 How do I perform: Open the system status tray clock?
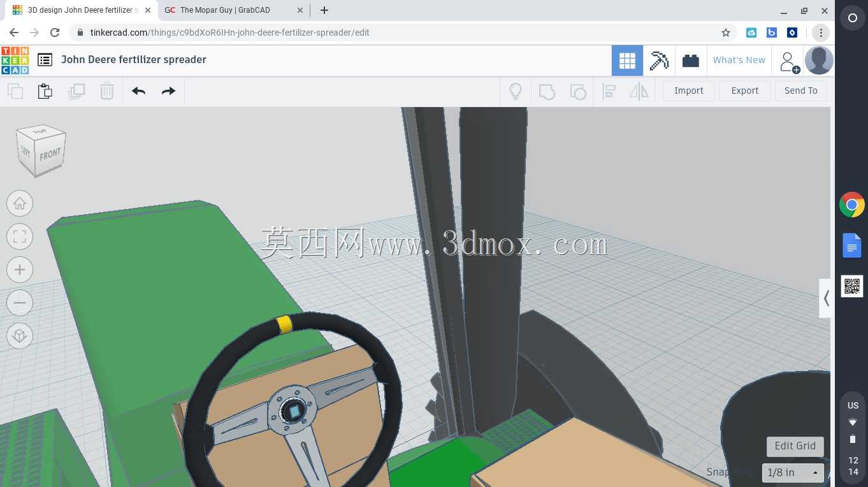click(853, 437)
